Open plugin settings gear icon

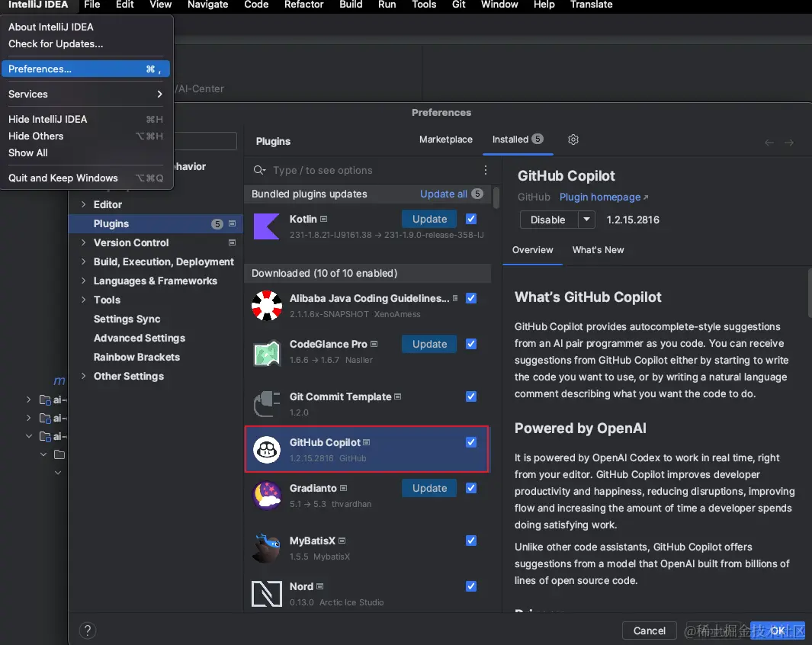click(x=573, y=140)
